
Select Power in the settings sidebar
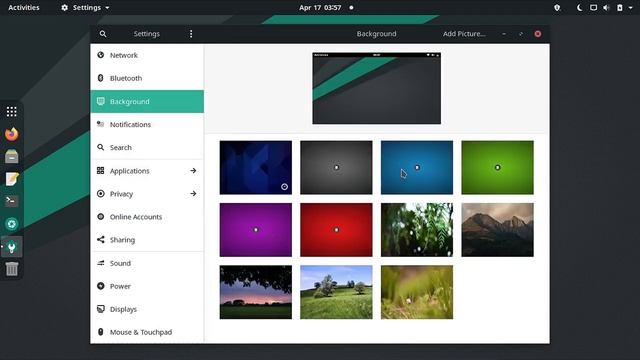coord(147,286)
